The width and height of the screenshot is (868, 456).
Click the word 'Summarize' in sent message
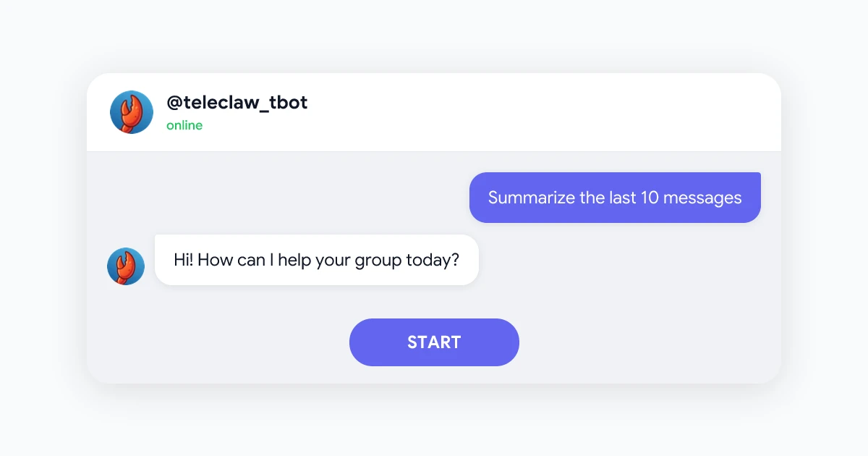pyautogui.click(x=522, y=198)
